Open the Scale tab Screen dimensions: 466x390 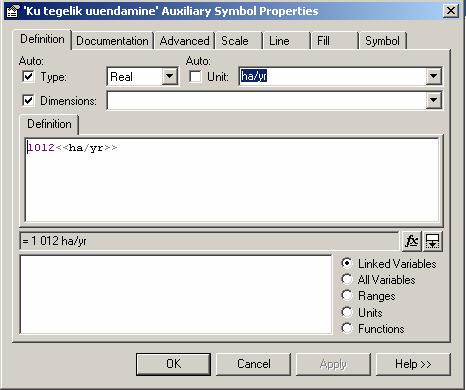pyautogui.click(x=239, y=41)
